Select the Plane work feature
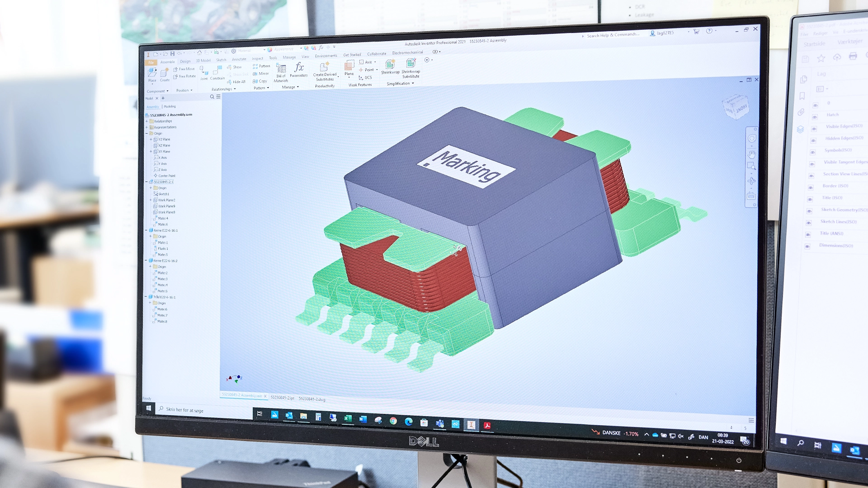Viewport: 868px width, 488px height. point(349,68)
